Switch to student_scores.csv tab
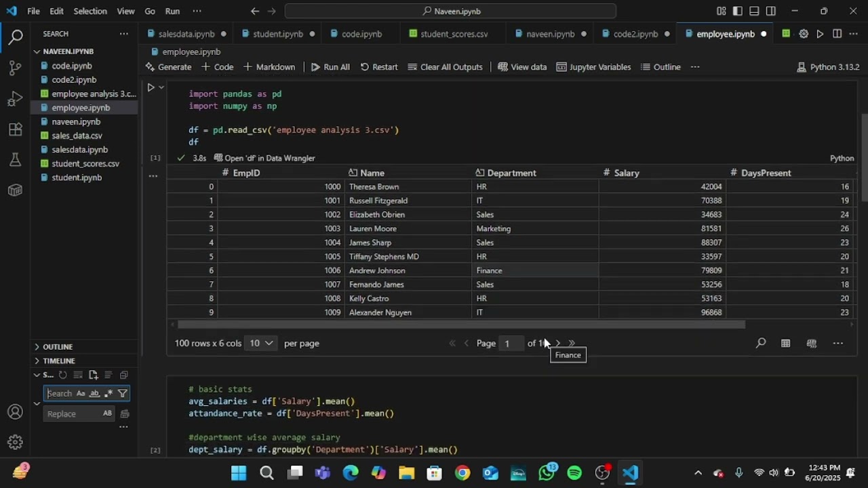This screenshot has height=488, width=868. [x=454, y=34]
